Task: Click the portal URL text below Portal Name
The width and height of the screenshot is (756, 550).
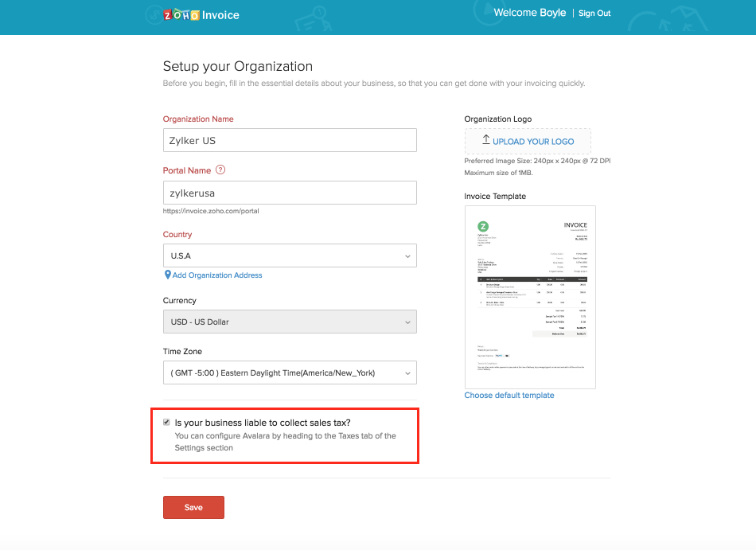Action: (x=211, y=211)
